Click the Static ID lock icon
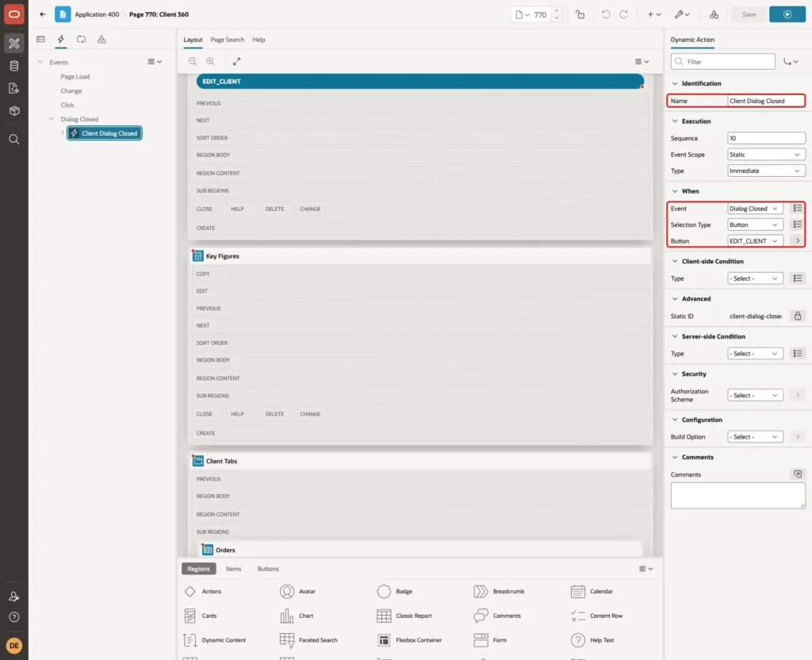The image size is (812, 660). (798, 316)
